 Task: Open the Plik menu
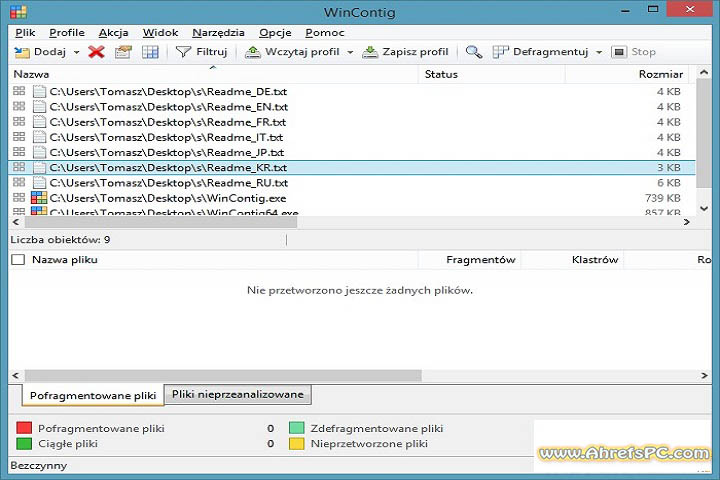[25, 33]
